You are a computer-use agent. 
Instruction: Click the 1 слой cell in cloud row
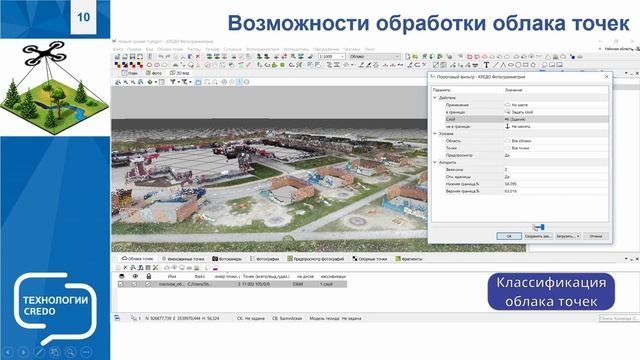(327, 284)
